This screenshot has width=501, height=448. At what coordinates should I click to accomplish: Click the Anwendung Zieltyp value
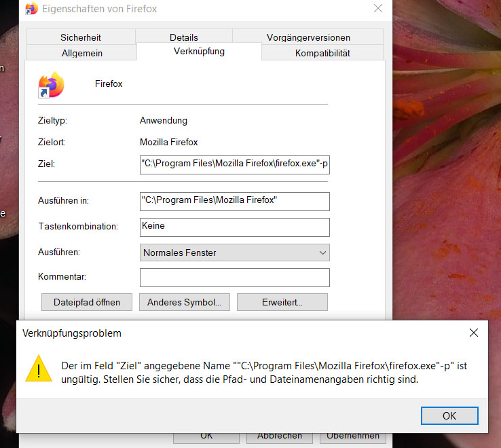pyautogui.click(x=164, y=120)
